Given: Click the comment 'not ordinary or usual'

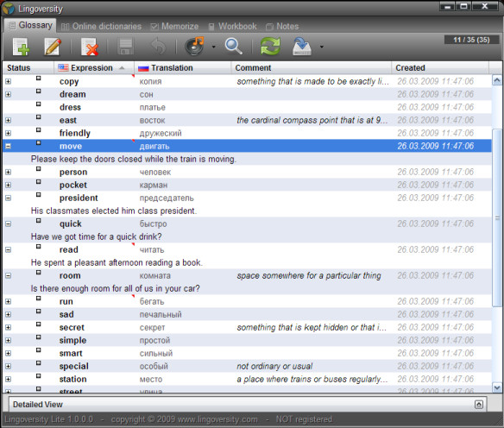Looking at the screenshot, I should click(274, 367).
